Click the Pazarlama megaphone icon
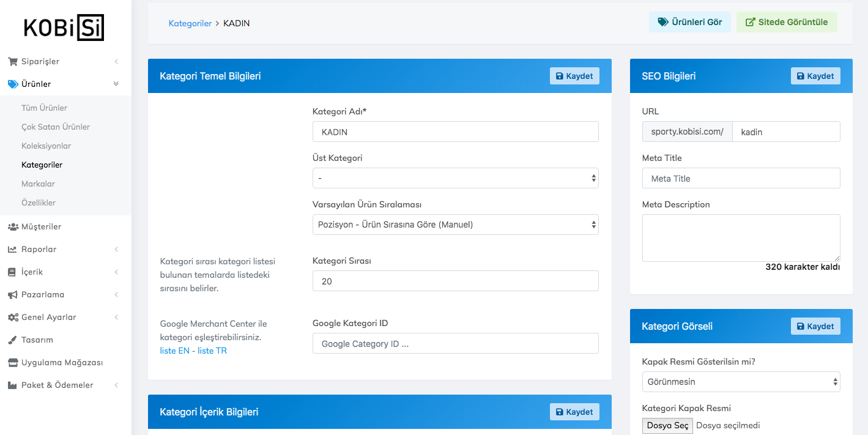Image resolution: width=868 pixels, height=435 pixels. click(x=12, y=294)
